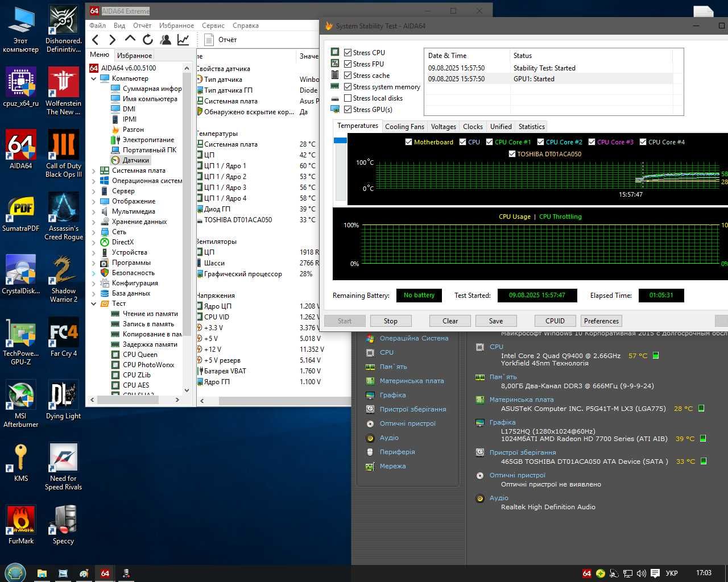Uncheck Stress GPU(s) checkbox
This screenshot has height=582, width=728.
(348, 110)
